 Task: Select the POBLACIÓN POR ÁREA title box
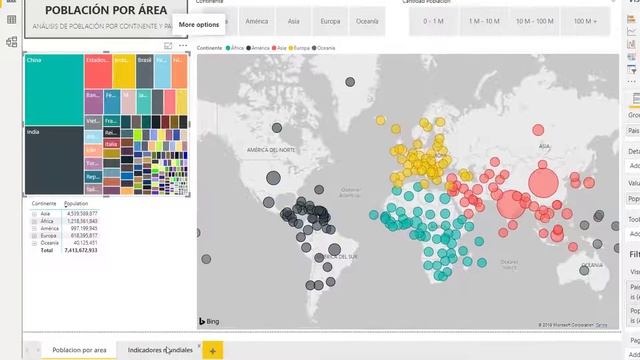coord(106,18)
